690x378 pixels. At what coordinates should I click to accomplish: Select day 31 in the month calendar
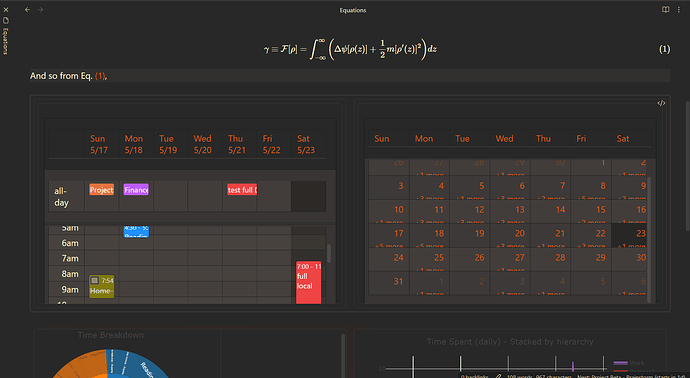[x=389, y=283]
